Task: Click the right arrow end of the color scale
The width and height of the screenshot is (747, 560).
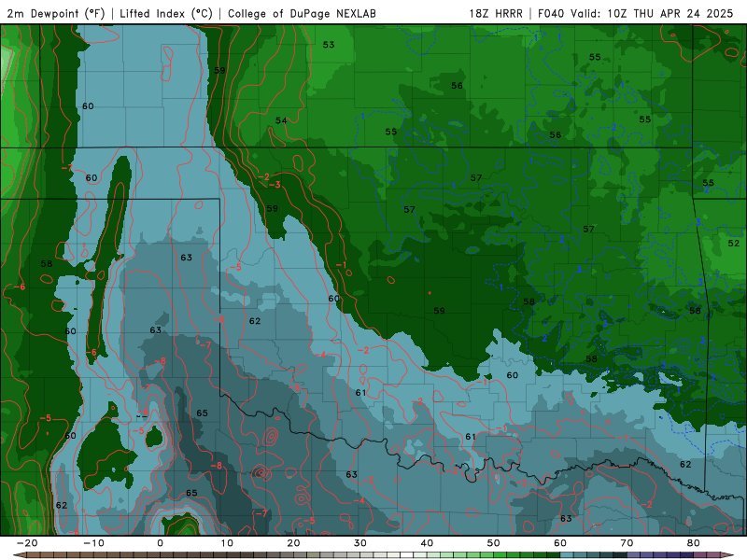Action: pos(729,554)
